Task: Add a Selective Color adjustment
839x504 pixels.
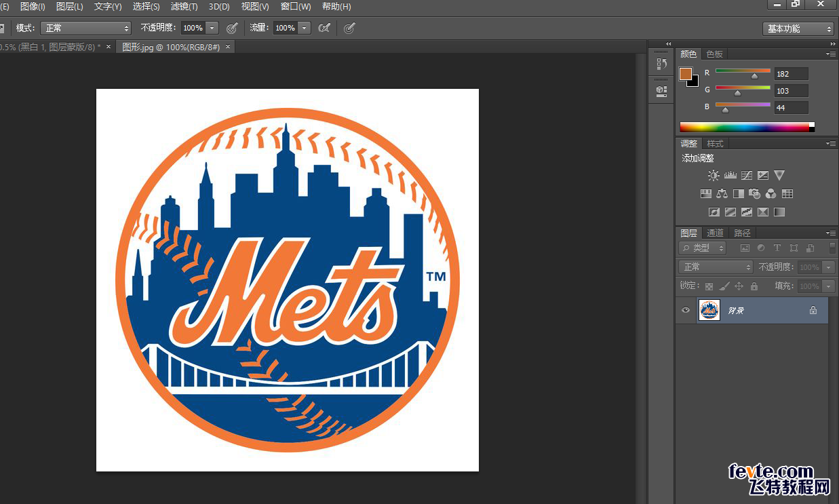Action: (763, 212)
